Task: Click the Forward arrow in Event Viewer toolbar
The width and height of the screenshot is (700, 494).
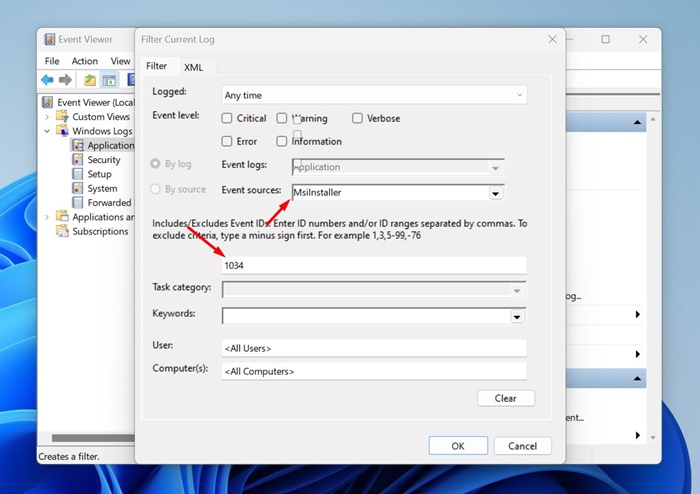Action: point(65,80)
